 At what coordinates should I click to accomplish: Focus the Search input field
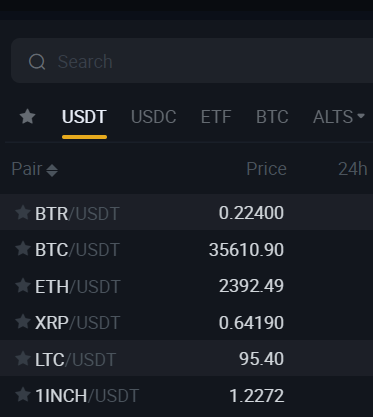(192, 61)
